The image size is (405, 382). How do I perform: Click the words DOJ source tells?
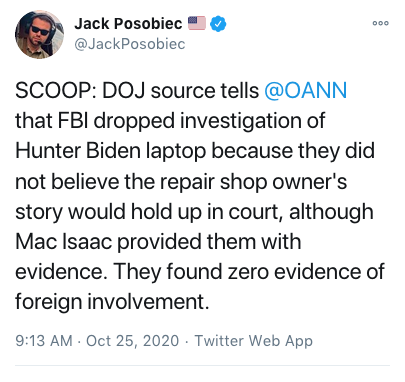coord(181,90)
